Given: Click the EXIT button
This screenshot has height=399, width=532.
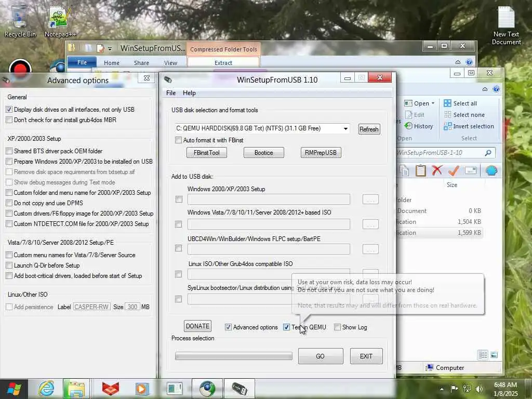Looking at the screenshot, I should pyautogui.click(x=366, y=356).
